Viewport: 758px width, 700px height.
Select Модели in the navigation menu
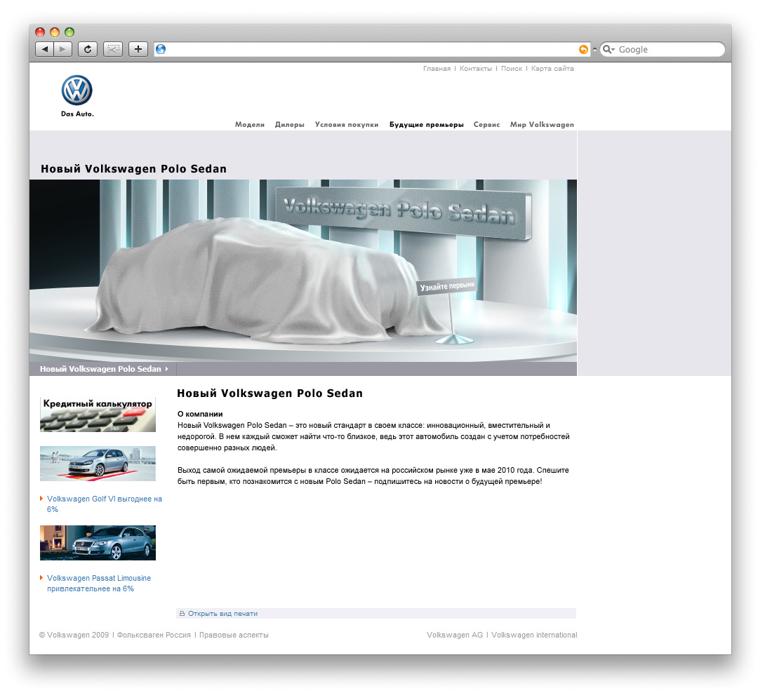(x=250, y=124)
